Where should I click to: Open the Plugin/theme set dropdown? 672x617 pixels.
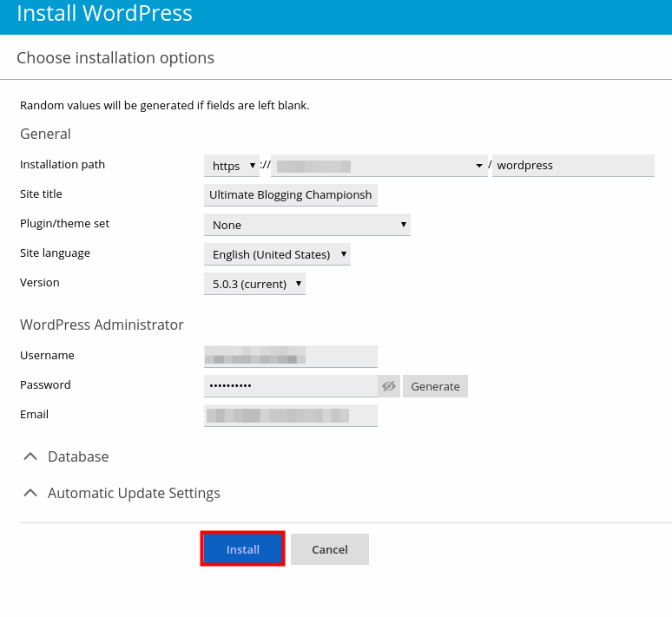pyautogui.click(x=306, y=225)
